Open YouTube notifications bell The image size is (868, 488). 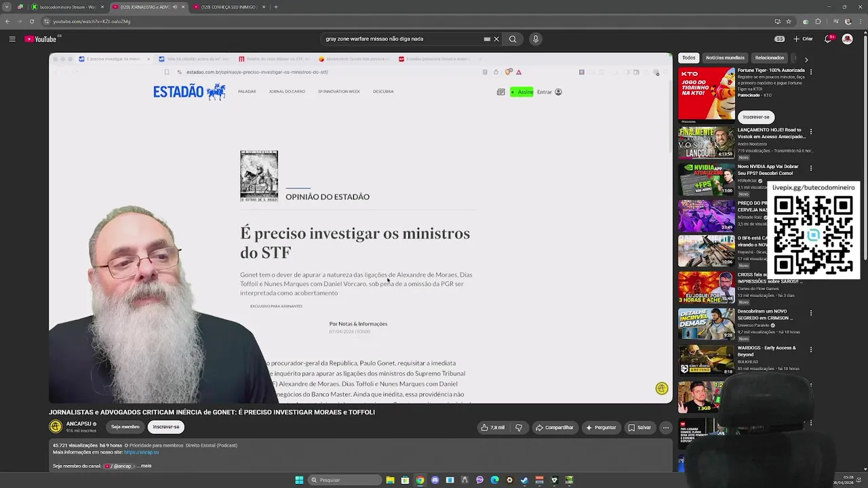coord(828,39)
